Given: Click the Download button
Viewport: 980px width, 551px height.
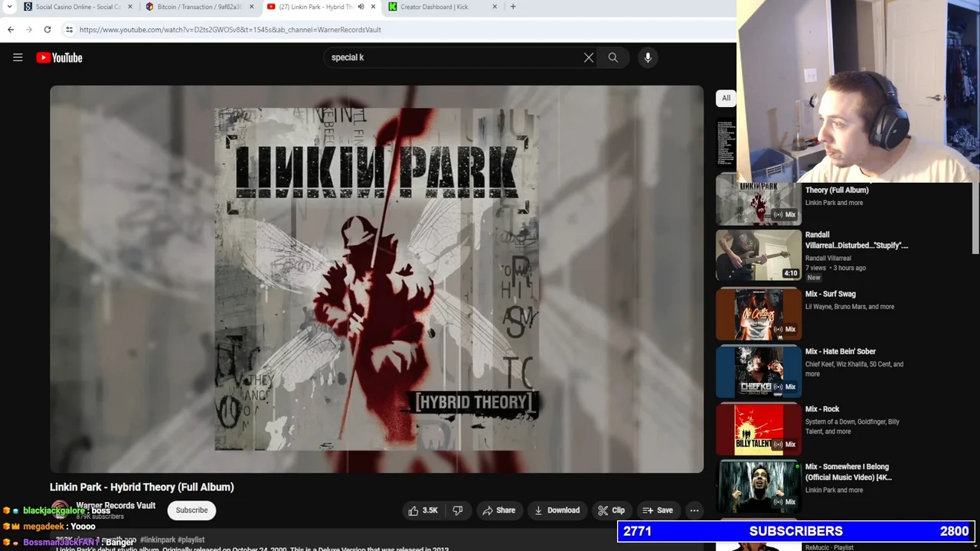Looking at the screenshot, I should [x=557, y=510].
